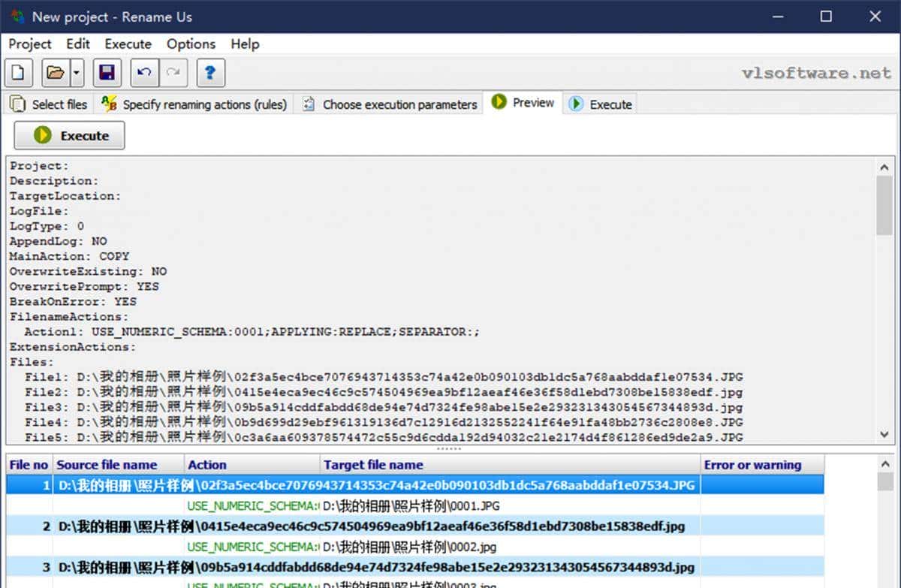Click the Save project floppy icon
Screen dimensions: 901x588
pos(107,73)
